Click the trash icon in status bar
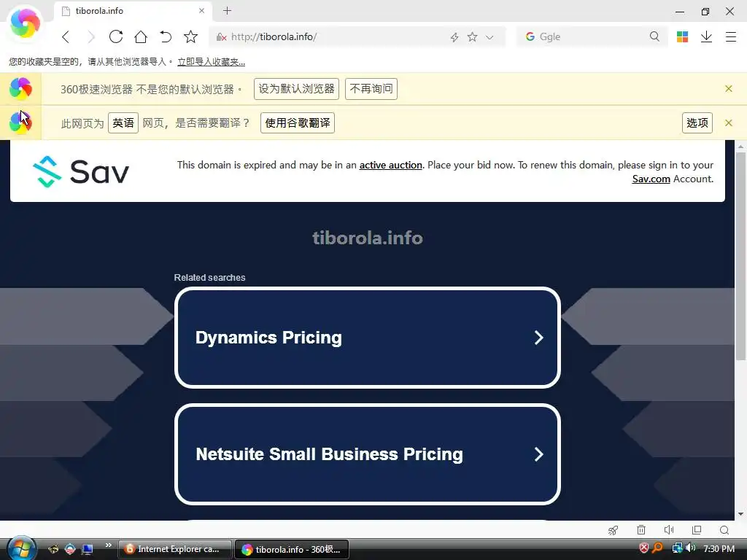The image size is (747, 560). tap(641, 530)
